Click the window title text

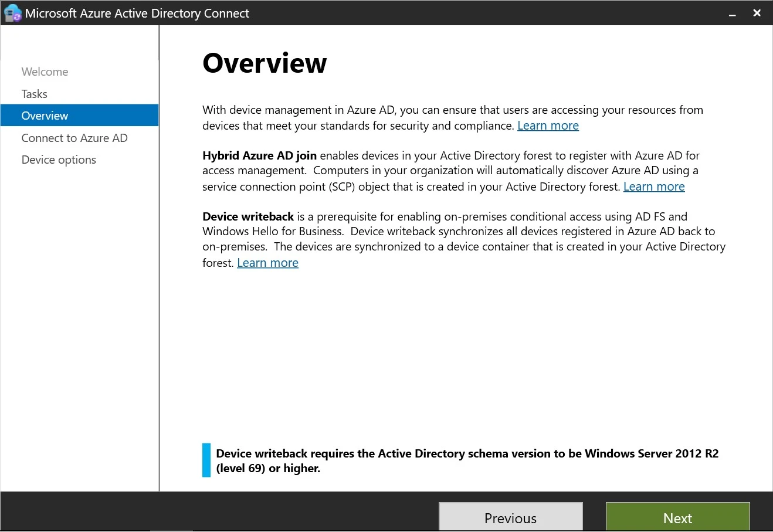coord(137,13)
